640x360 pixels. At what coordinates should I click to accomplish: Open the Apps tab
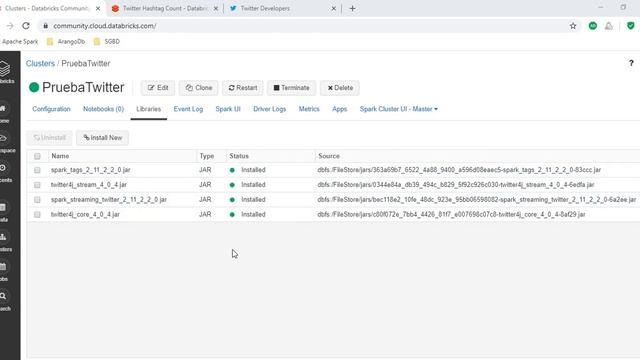coord(340,109)
